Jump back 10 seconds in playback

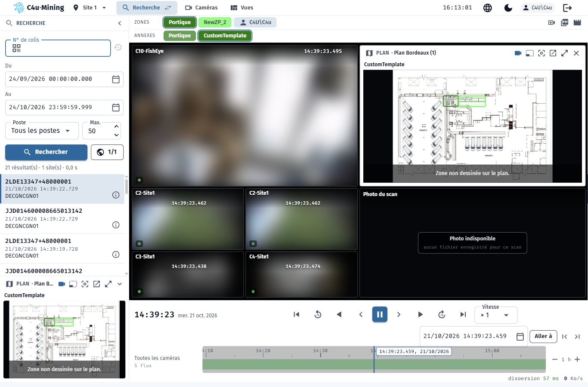(318, 314)
